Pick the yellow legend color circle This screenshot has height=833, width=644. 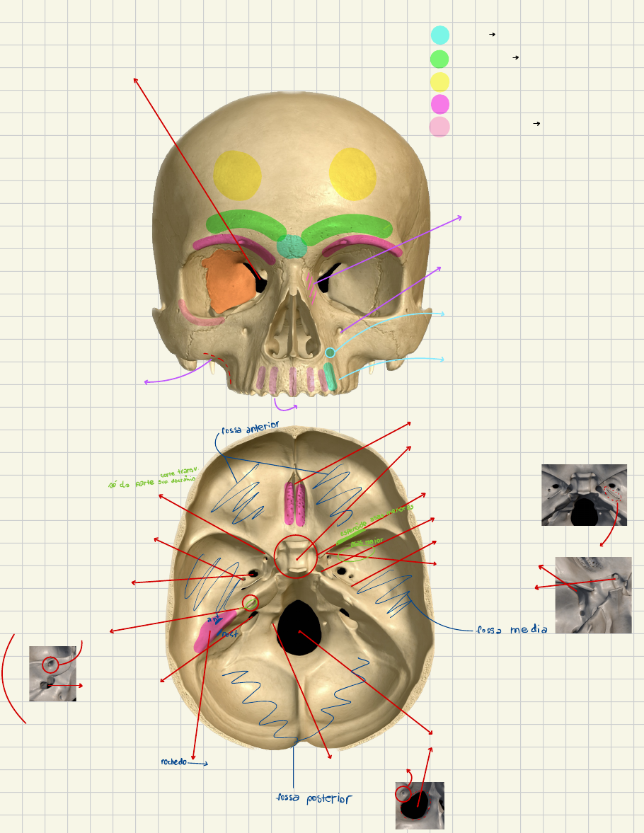[x=440, y=81]
